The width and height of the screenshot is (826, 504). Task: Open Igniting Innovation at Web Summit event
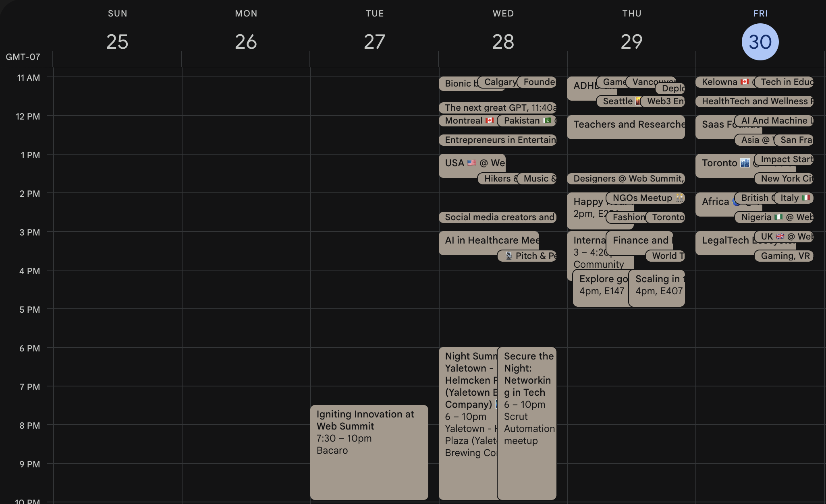click(369, 452)
